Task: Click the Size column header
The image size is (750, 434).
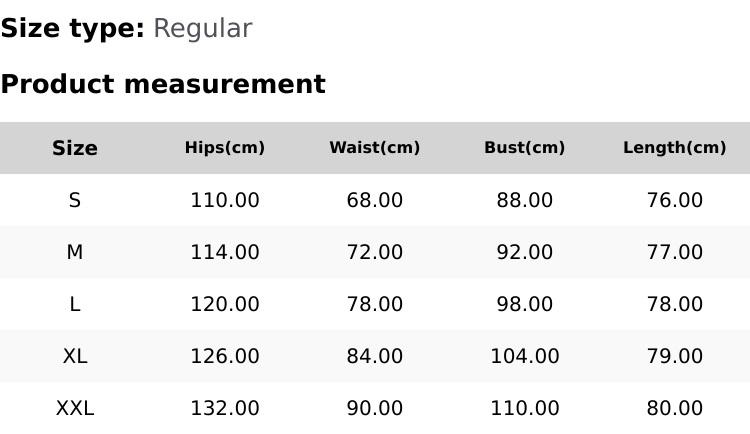Action: (75, 148)
